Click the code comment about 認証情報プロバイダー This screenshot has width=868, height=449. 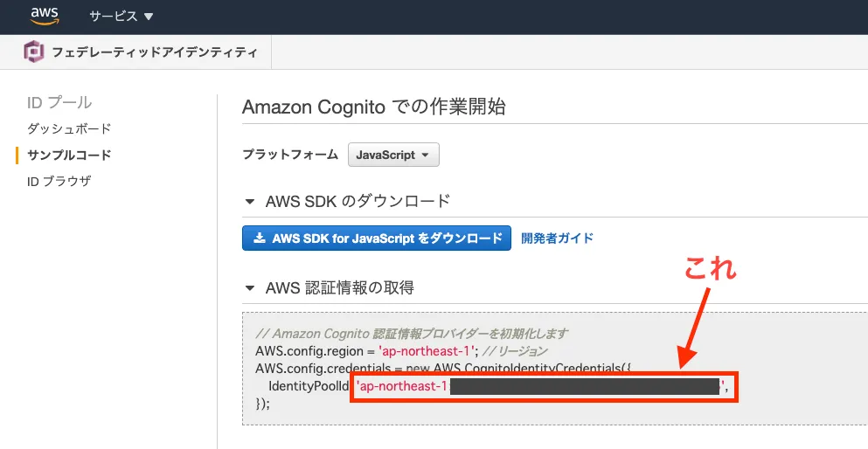pyautogui.click(x=412, y=334)
